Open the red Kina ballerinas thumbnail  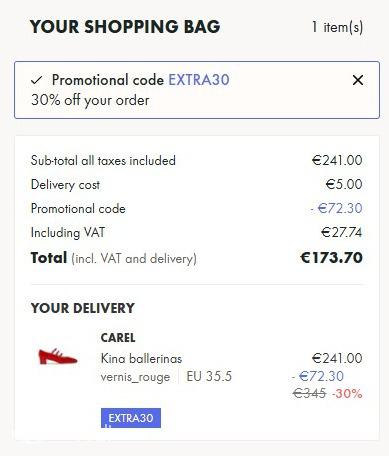pos(58,356)
